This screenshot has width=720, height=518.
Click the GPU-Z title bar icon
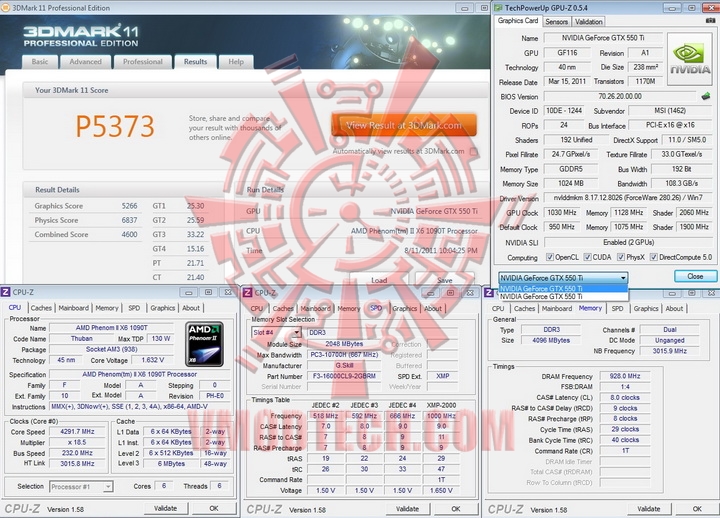tap(499, 8)
